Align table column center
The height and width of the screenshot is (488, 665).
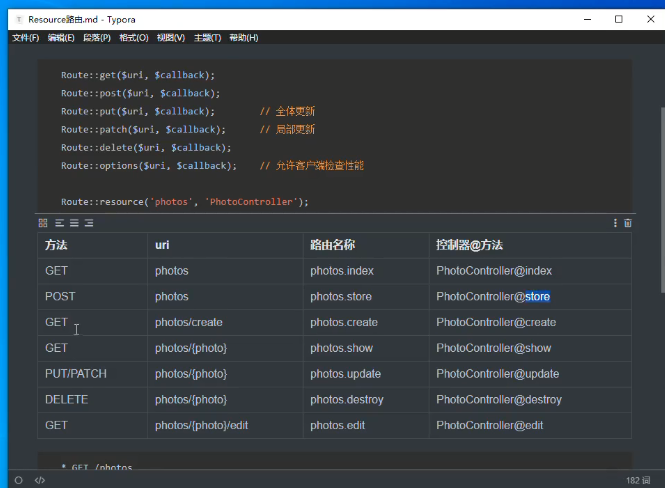pos(74,223)
